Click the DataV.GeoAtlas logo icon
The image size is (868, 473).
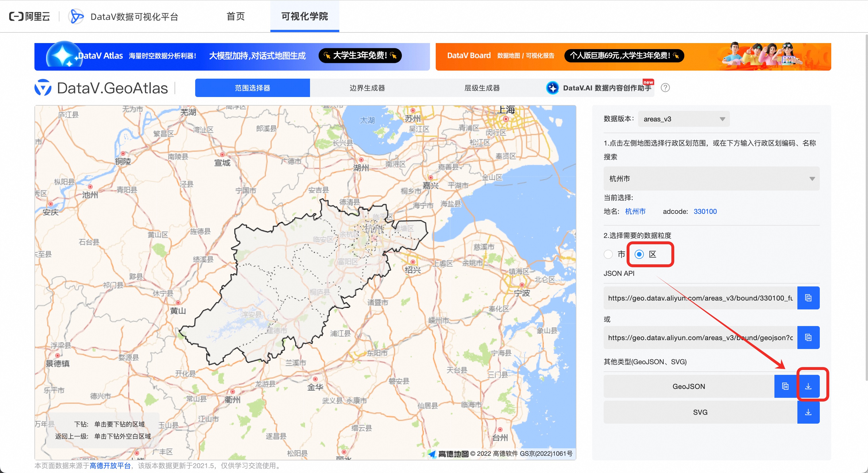click(43, 88)
